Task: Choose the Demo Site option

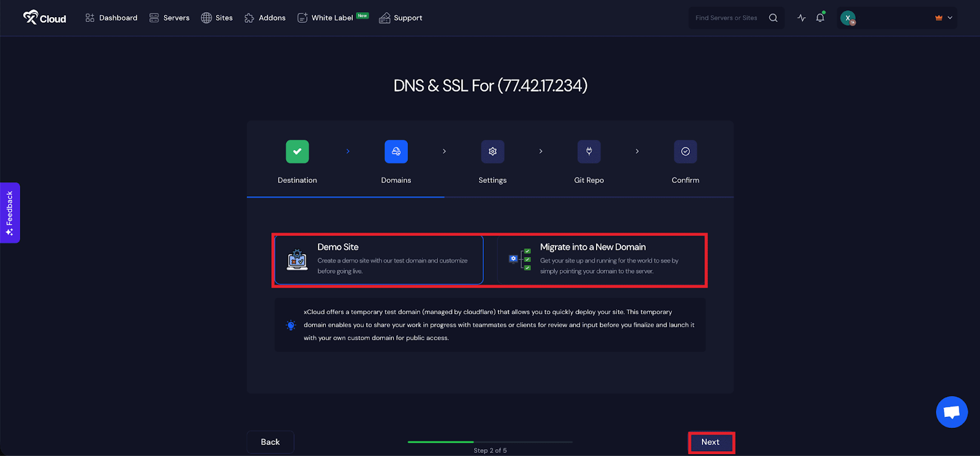Action: tap(379, 260)
